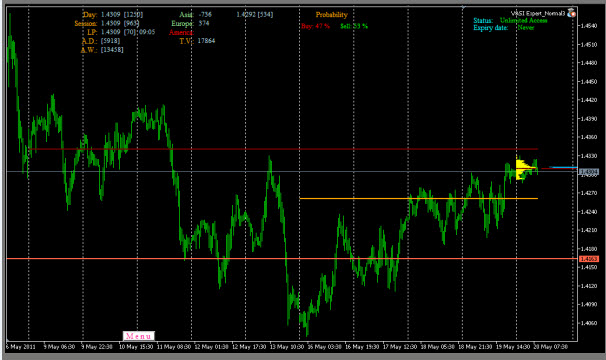Viewport: 606px width, 360px height.
Task: Click the 'Day:' label
Action: coord(90,15)
